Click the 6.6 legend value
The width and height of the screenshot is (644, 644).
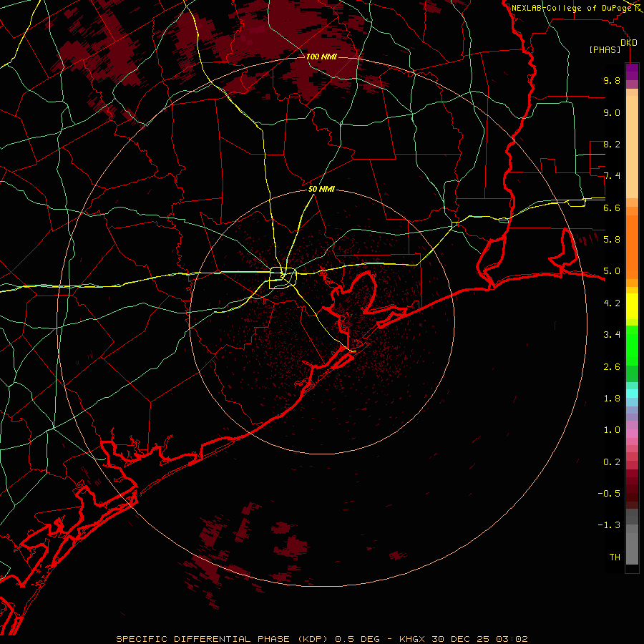(x=612, y=208)
